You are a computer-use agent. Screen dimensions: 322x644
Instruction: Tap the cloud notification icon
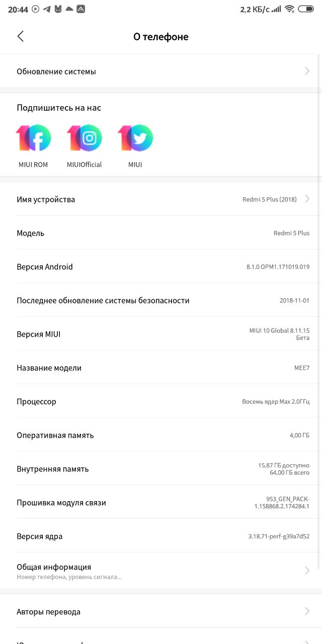pos(69,9)
